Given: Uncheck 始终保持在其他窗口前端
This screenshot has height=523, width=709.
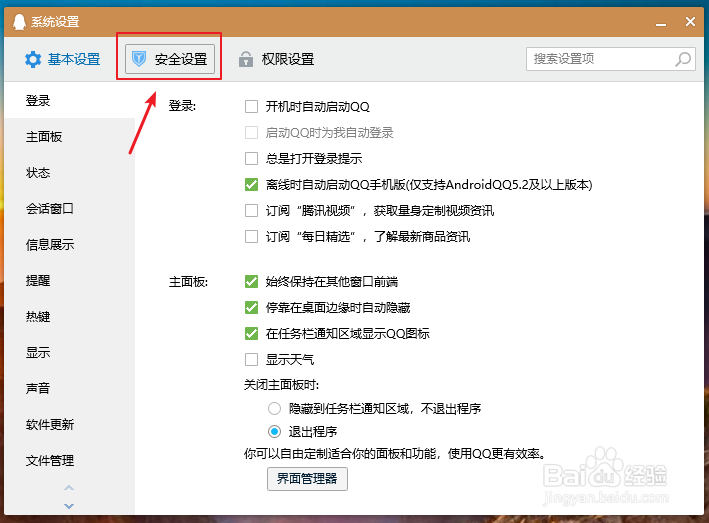Looking at the screenshot, I should point(251,282).
